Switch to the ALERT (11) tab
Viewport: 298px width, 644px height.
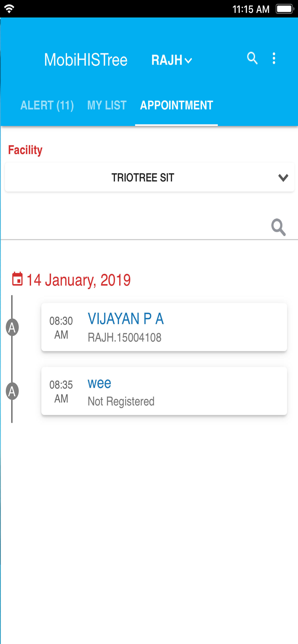point(47,105)
